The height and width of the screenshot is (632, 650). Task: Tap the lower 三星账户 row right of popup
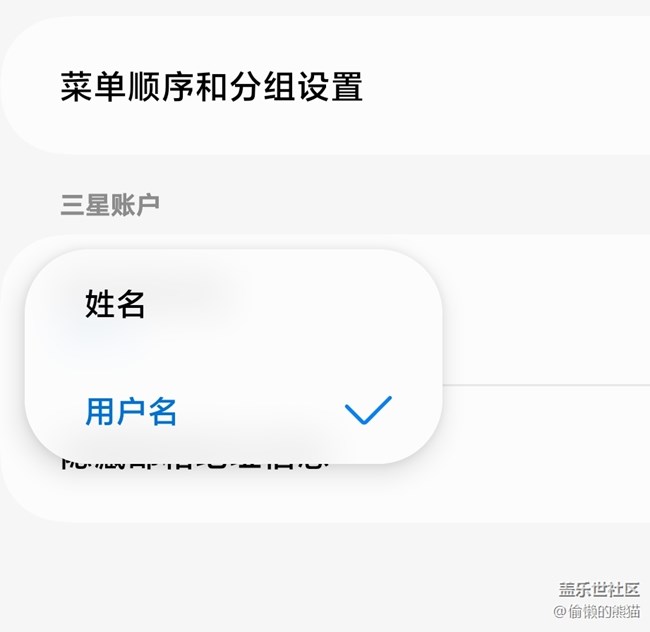click(546, 454)
